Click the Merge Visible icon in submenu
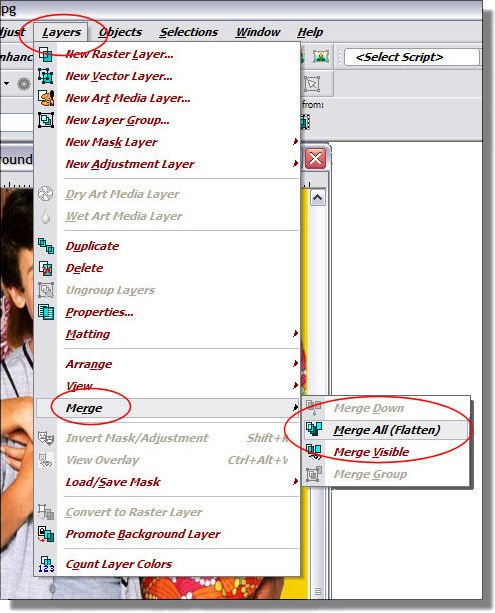The image size is (495, 613). click(x=314, y=452)
